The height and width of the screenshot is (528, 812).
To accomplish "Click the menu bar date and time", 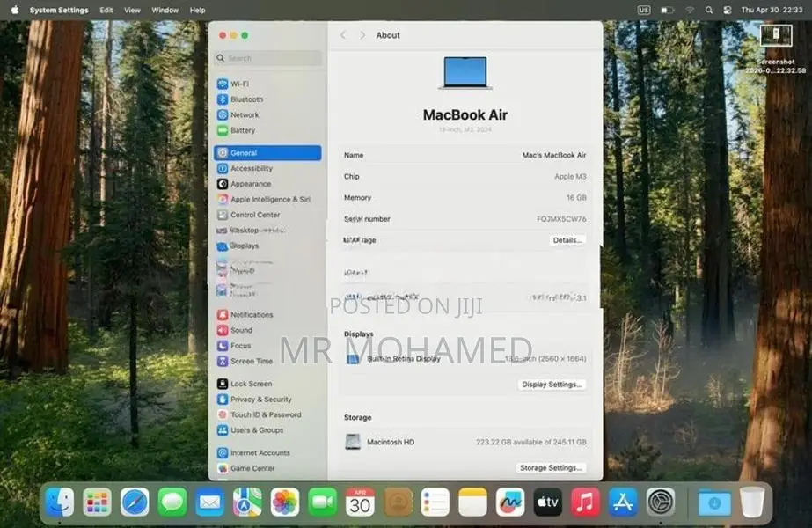I will coord(772,10).
